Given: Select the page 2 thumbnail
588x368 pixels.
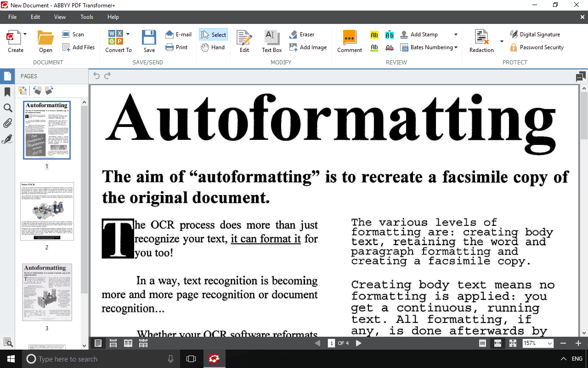Looking at the screenshot, I should coord(47,212).
